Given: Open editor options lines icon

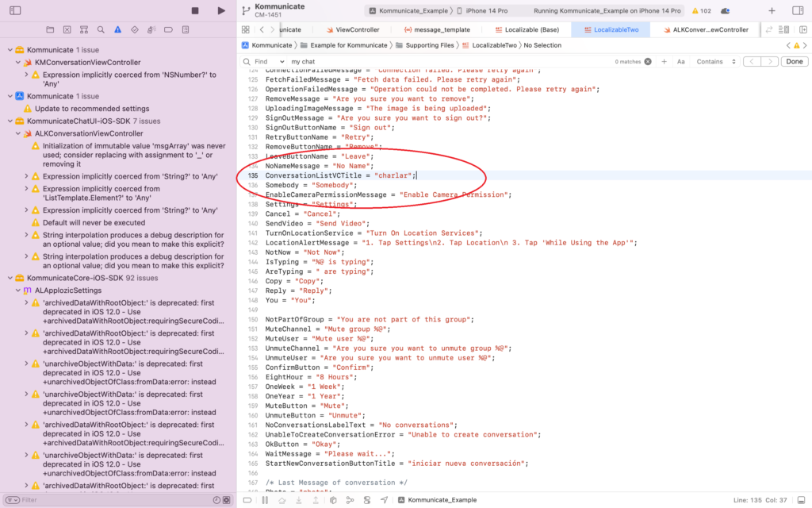Looking at the screenshot, I should click(784, 29).
